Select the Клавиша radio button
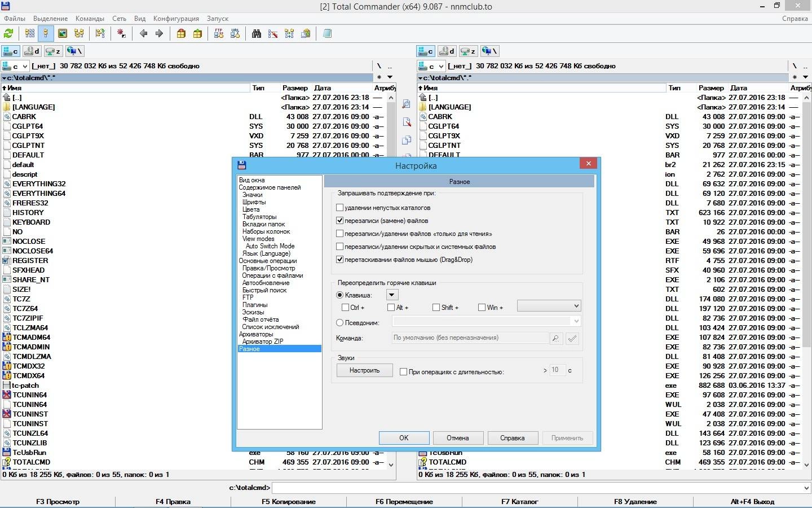The width and height of the screenshot is (812, 508). pyautogui.click(x=339, y=295)
